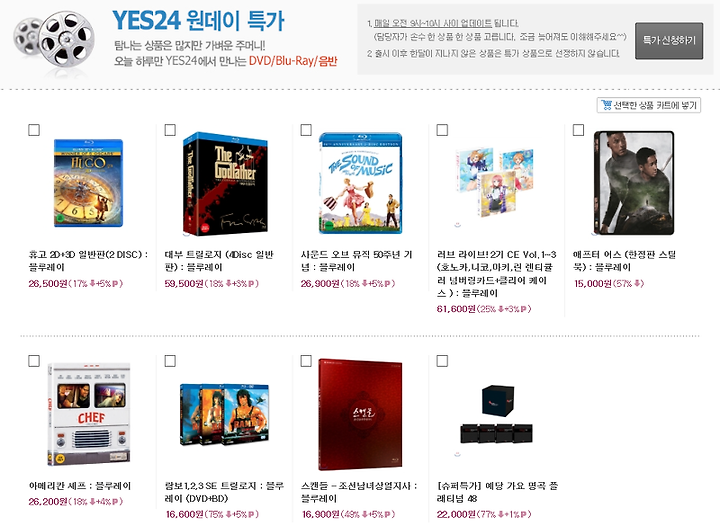The image size is (720, 526).
Task: Tick the checkbox for 휴고 2D+3D
Action: click(34, 130)
